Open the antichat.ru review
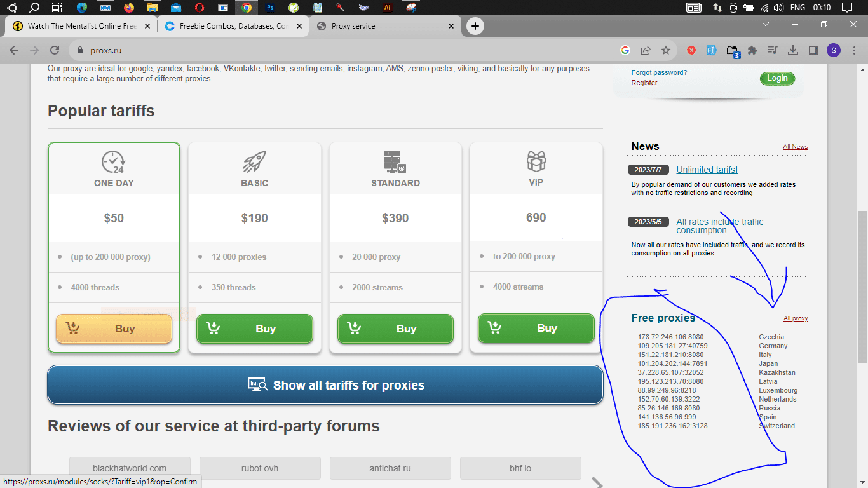Screen dimensions: 868x488 pos(390,468)
